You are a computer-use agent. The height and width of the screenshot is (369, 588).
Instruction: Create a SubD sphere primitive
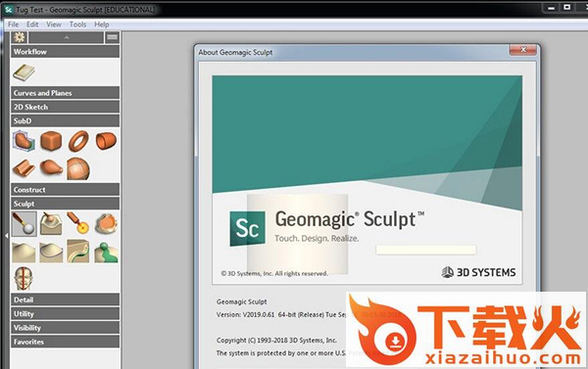78,168
